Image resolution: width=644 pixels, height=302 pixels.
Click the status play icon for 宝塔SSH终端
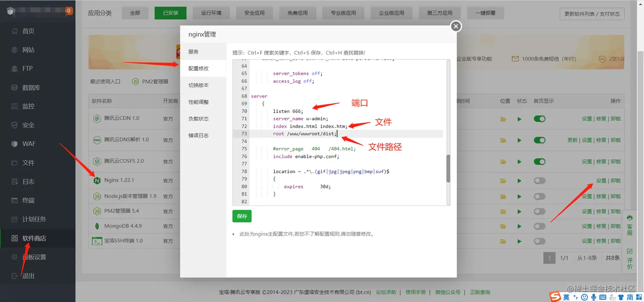[519, 241]
